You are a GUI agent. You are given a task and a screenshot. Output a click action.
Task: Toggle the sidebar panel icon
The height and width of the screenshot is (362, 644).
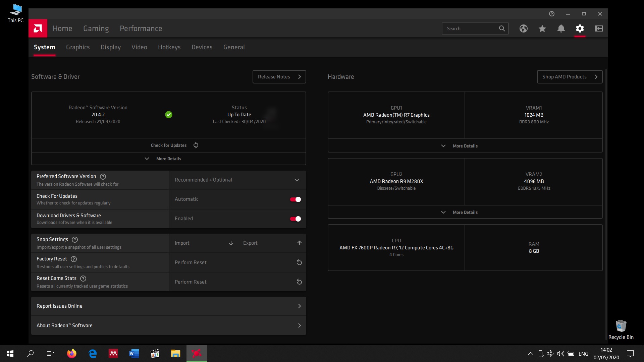pos(599,28)
